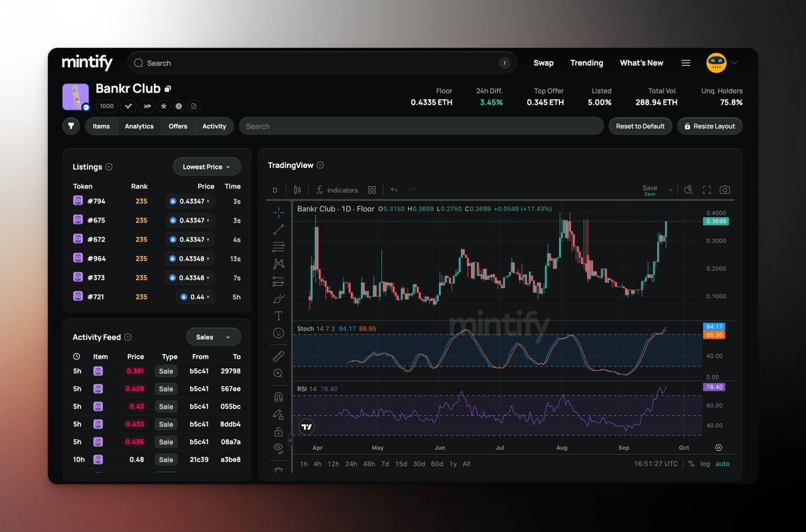
Task: Click inside the collection Search field
Action: (421, 126)
